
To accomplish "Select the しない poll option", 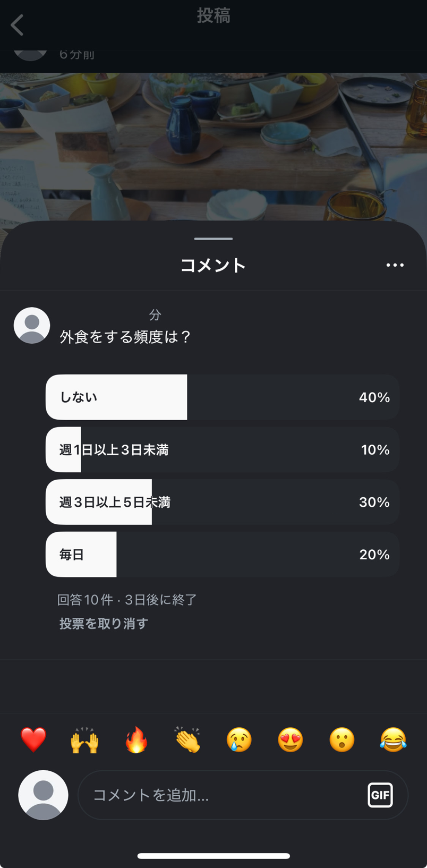I will click(x=222, y=397).
